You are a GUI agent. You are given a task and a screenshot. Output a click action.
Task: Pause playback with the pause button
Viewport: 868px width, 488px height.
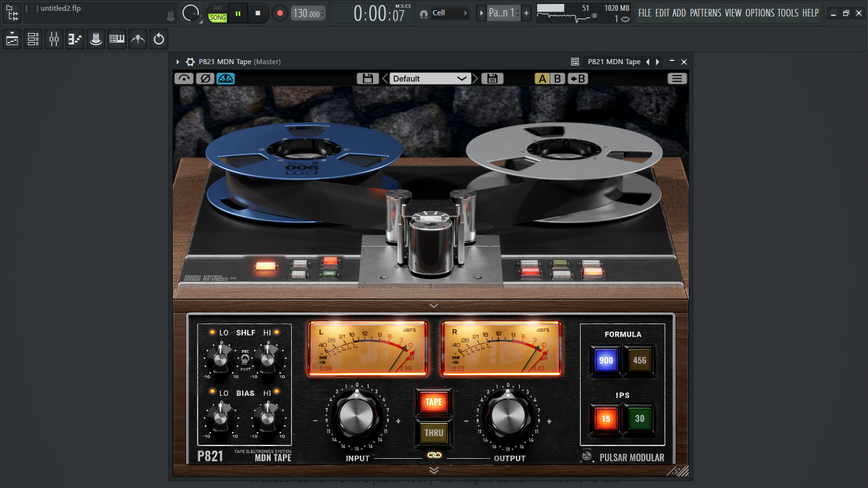point(238,13)
